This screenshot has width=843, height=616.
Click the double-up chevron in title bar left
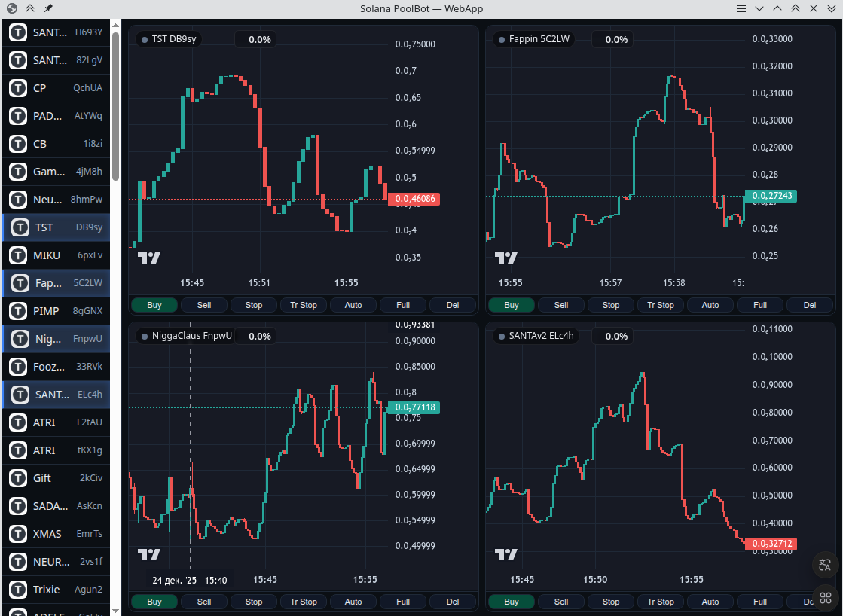30,8
